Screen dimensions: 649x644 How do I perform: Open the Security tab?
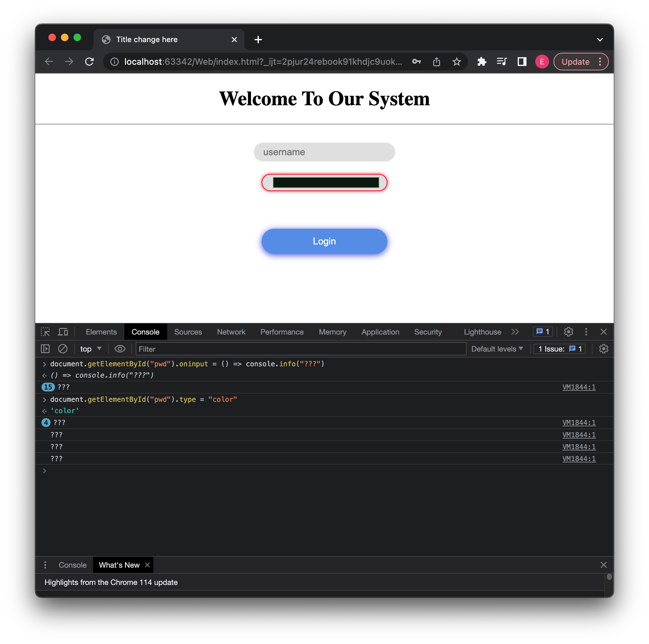pyautogui.click(x=428, y=332)
